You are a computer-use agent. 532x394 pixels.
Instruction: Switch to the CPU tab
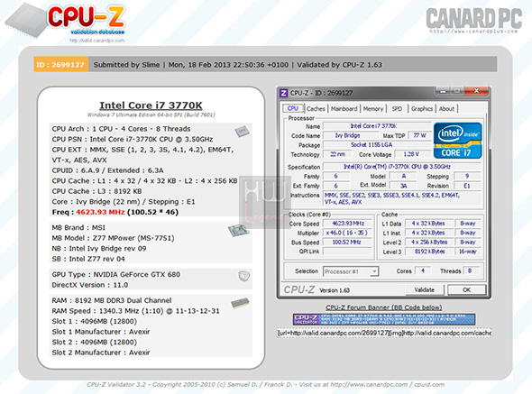click(292, 108)
